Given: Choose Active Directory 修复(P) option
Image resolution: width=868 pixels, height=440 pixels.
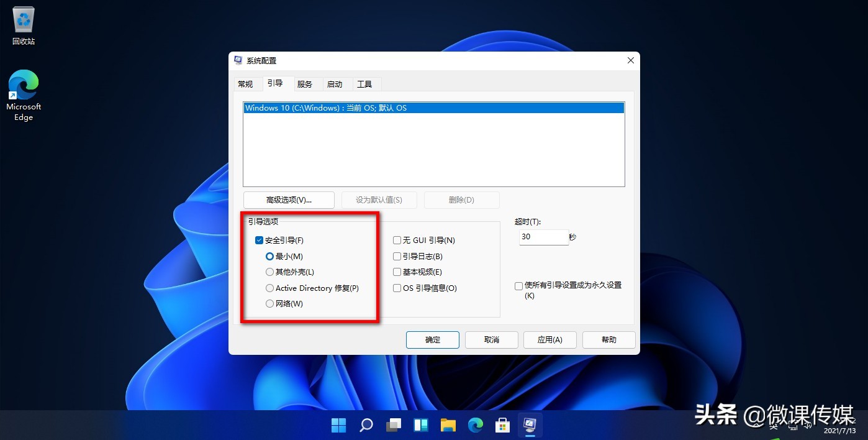Looking at the screenshot, I should (x=269, y=288).
